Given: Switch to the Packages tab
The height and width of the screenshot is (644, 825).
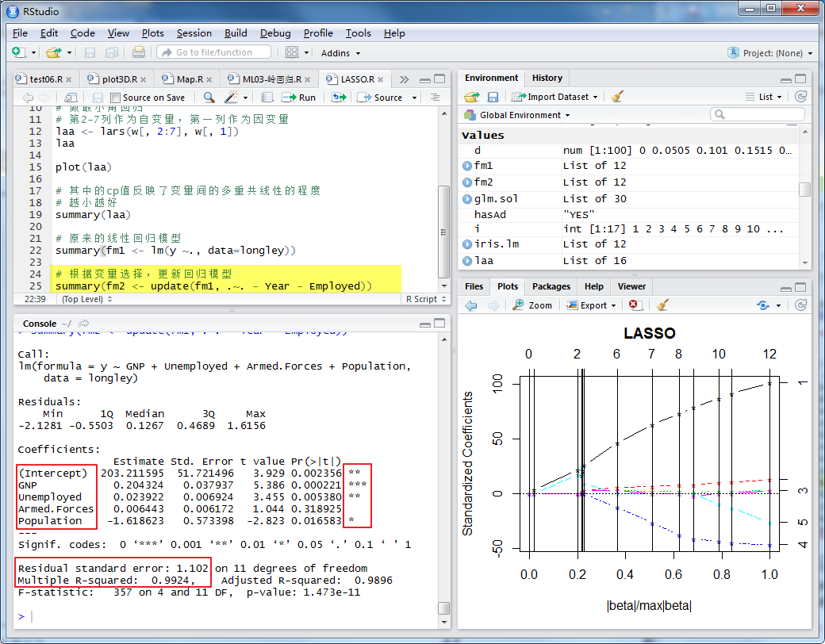Looking at the screenshot, I should pos(551,286).
